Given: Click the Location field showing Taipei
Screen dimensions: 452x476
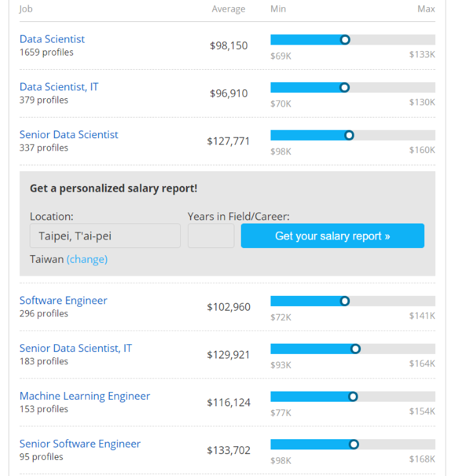Looking at the screenshot, I should [x=105, y=236].
